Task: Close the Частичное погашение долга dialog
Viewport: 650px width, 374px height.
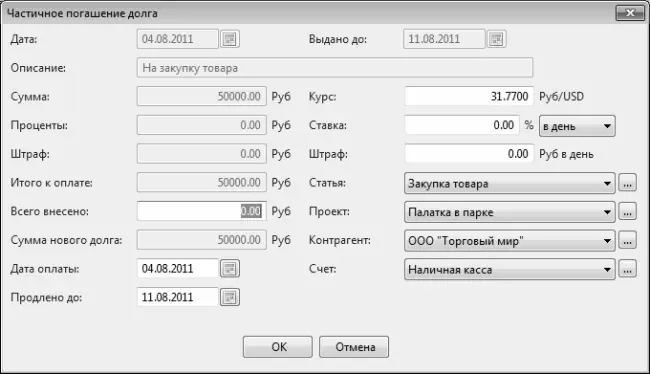Action: click(630, 13)
